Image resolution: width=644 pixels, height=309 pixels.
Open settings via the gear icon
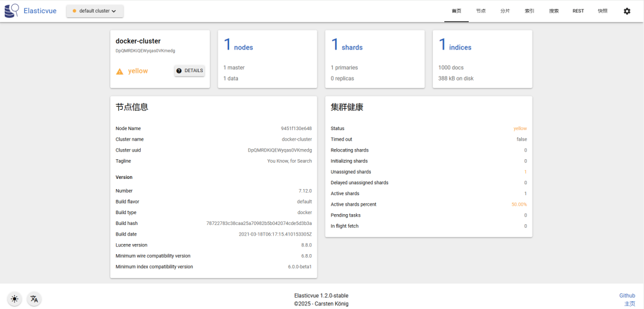tap(627, 11)
